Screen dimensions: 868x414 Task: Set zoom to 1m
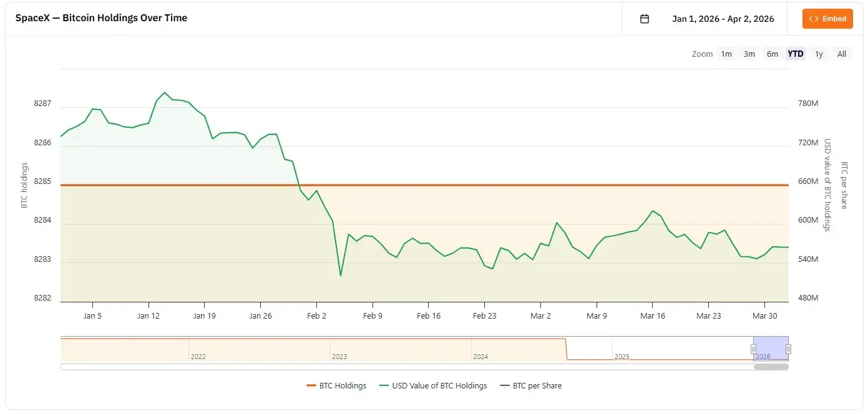point(726,54)
